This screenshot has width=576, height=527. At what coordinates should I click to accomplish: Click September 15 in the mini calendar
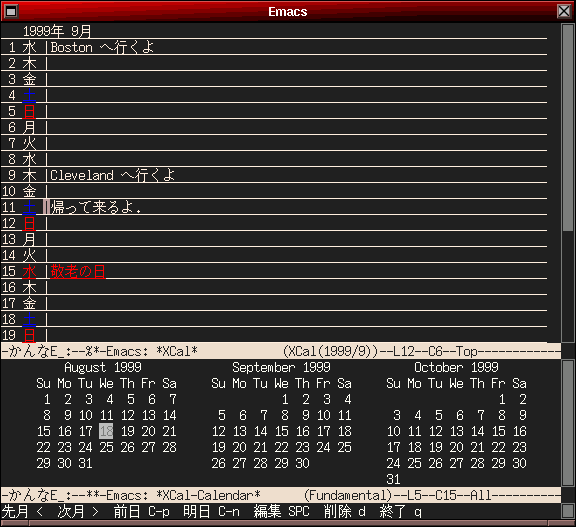[x=281, y=431]
